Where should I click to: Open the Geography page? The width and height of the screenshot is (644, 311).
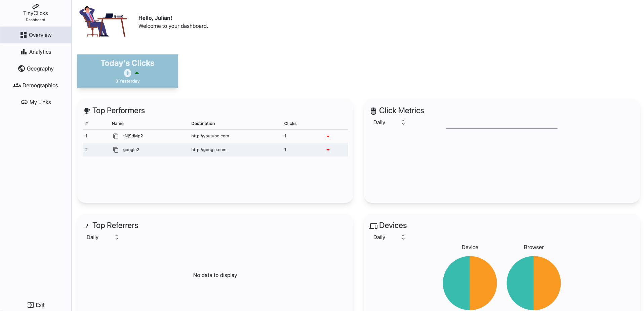[x=36, y=69]
